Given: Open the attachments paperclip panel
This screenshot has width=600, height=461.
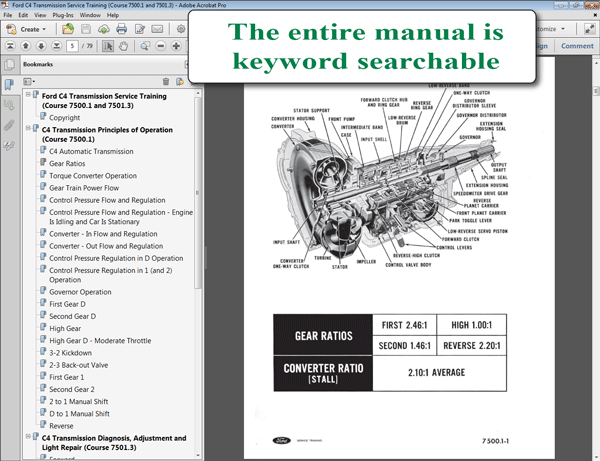Looking at the screenshot, I should [9, 125].
